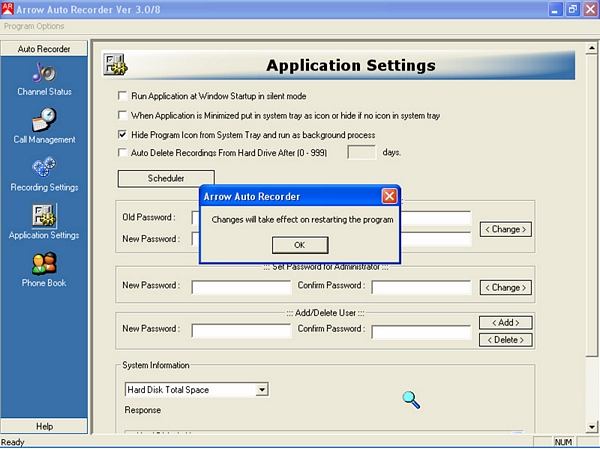Open Call Management sidebar icon
The image size is (600, 449).
[x=44, y=120]
